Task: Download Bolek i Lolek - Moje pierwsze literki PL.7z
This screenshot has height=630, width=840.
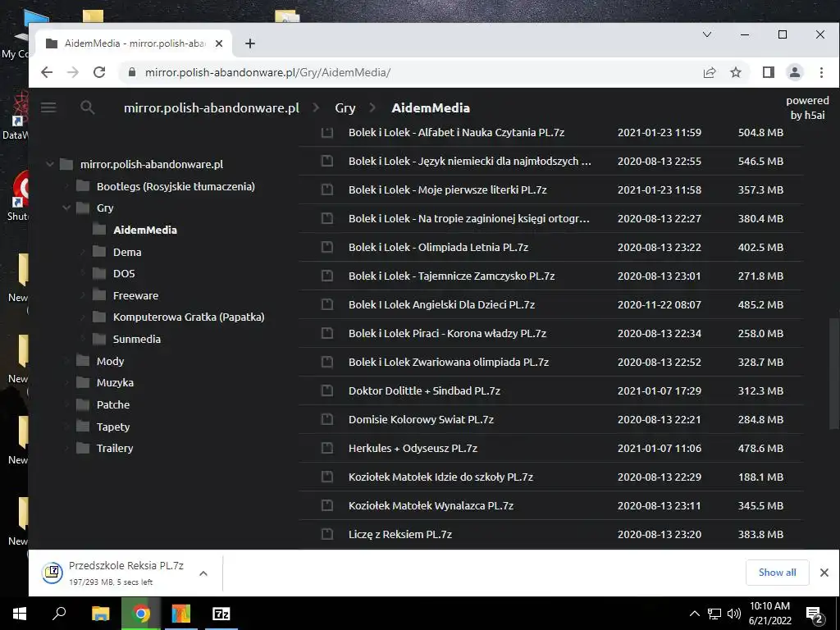Action: (x=447, y=189)
